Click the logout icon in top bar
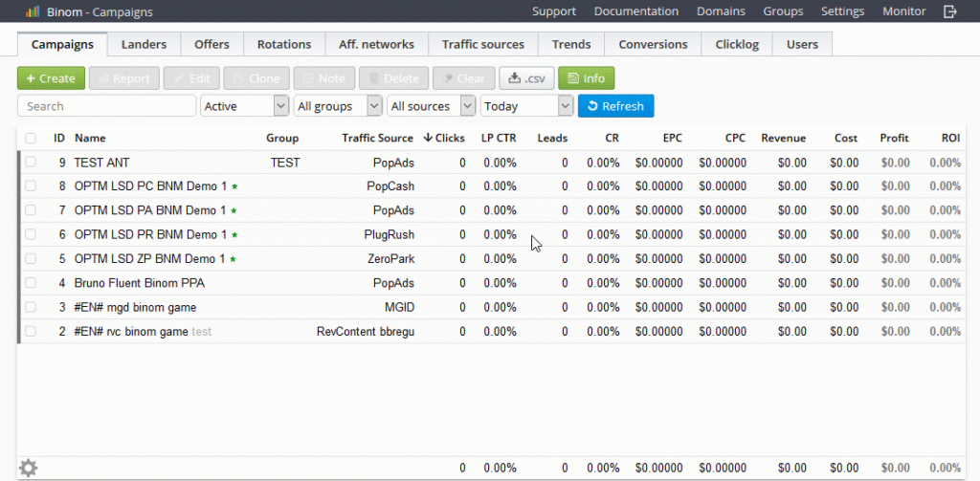The height and width of the screenshot is (481, 980). (950, 11)
